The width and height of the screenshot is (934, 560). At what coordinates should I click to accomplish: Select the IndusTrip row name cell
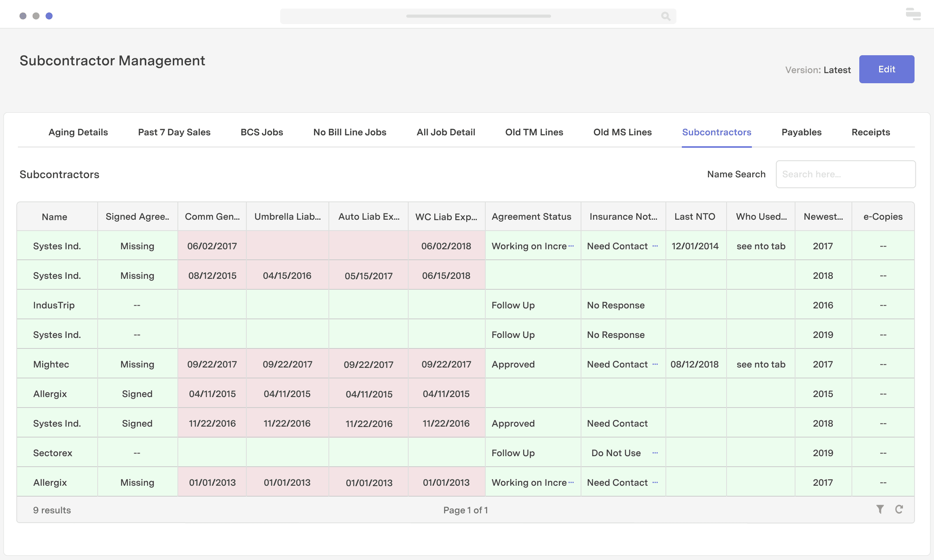point(54,305)
